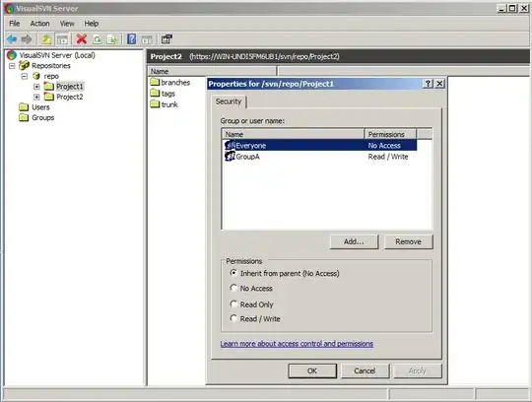Click the Add... button
Image resolution: width=532 pixels, height=402 pixels.
[x=354, y=241]
